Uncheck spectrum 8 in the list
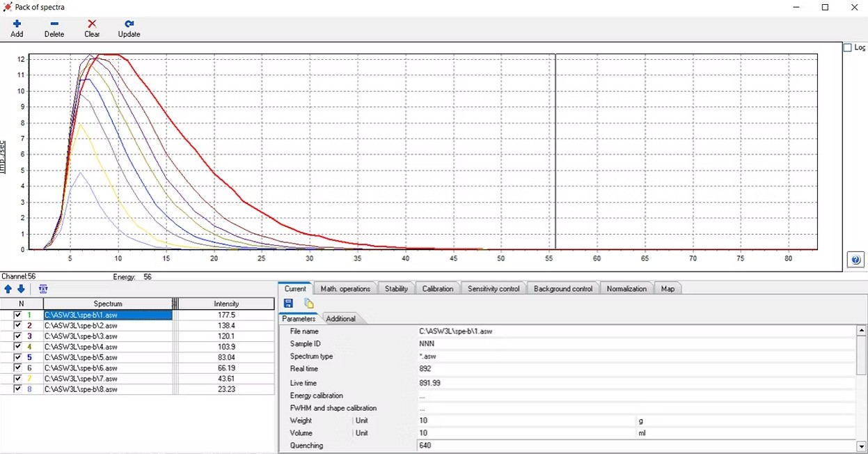Image resolution: width=868 pixels, height=454 pixels. (x=18, y=389)
